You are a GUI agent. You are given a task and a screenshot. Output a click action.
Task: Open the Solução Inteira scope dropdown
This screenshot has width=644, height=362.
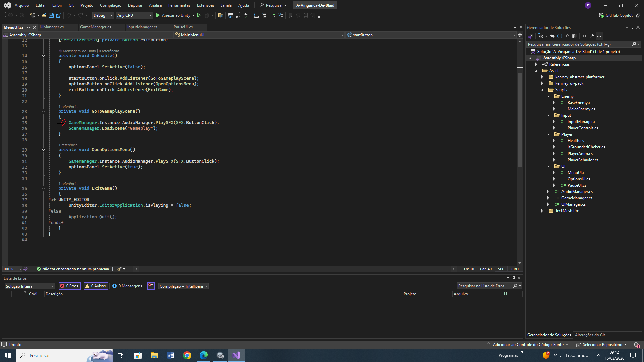coord(30,286)
